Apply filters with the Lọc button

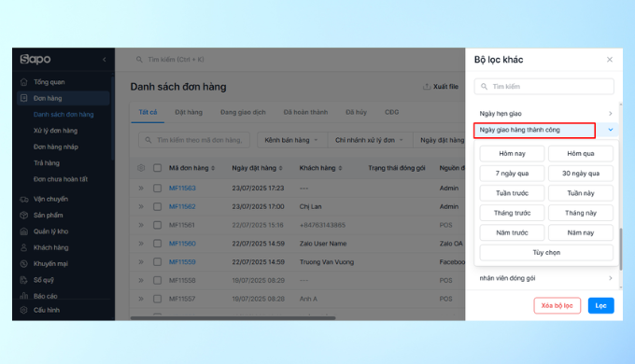point(601,306)
